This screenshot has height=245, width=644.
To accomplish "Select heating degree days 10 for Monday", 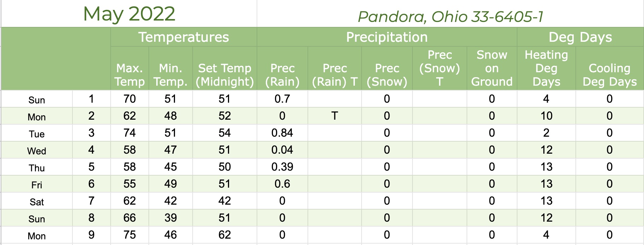I will pyautogui.click(x=546, y=116).
